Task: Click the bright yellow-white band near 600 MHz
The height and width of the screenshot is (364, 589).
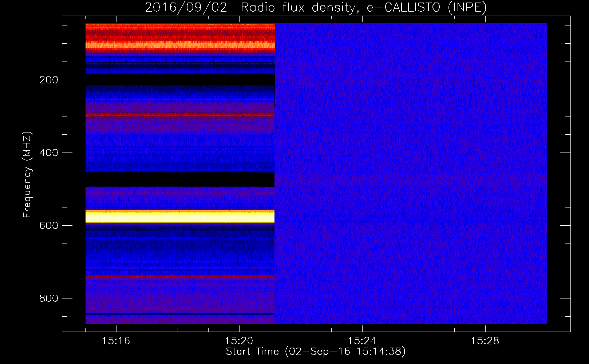Action: 180,216
